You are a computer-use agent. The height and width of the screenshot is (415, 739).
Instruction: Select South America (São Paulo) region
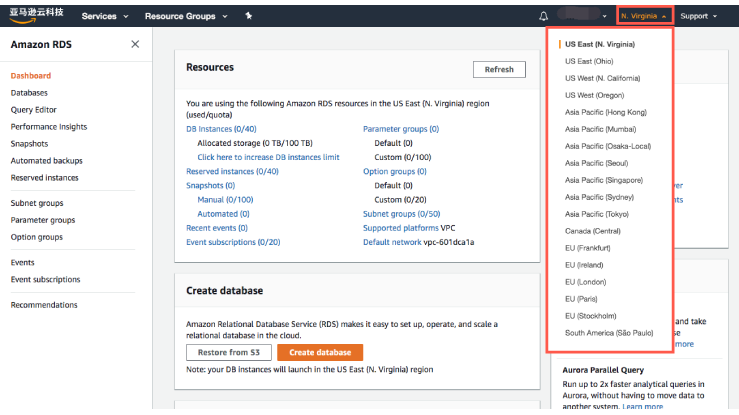pyautogui.click(x=609, y=332)
